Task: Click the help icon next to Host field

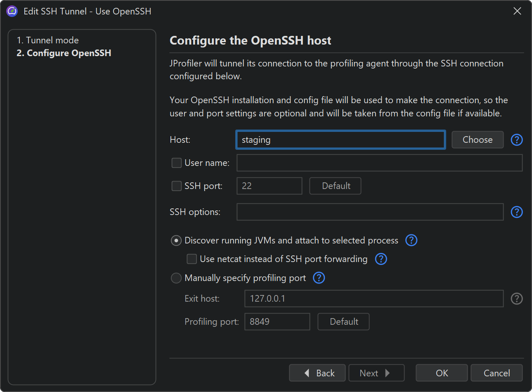Action: click(517, 140)
